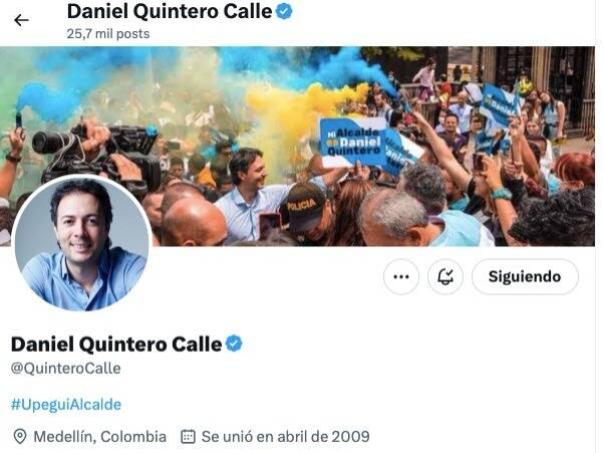Click the bold profile name below the avatar
Image resolution: width=604 pixels, height=453 pixels.
(x=116, y=344)
